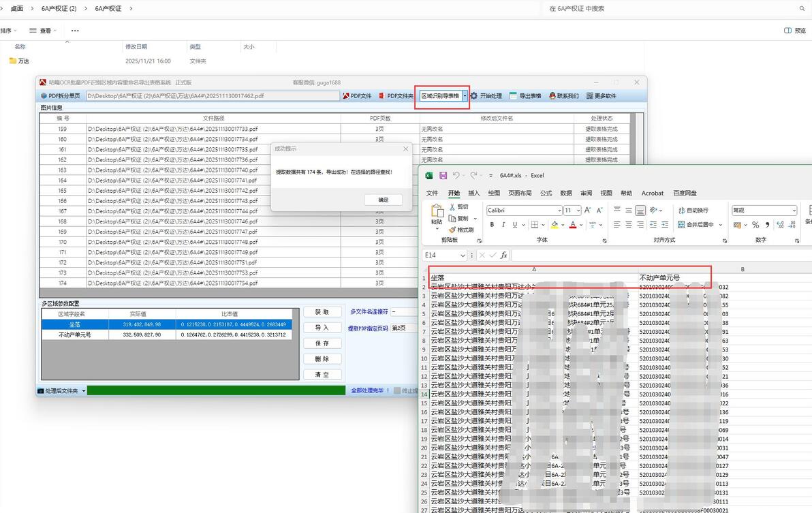Click the Paste (粘贴) icon in Excel
The image size is (812, 513).
437,211
